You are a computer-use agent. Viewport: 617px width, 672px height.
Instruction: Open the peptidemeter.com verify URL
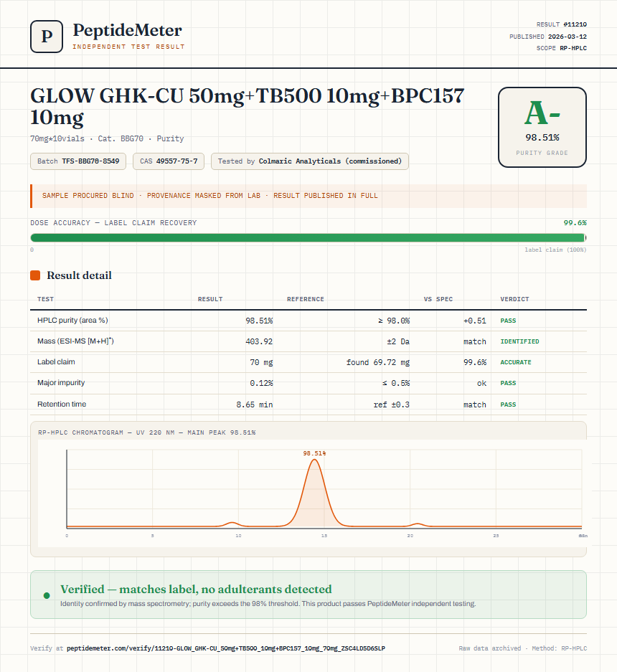pyautogui.click(x=225, y=648)
